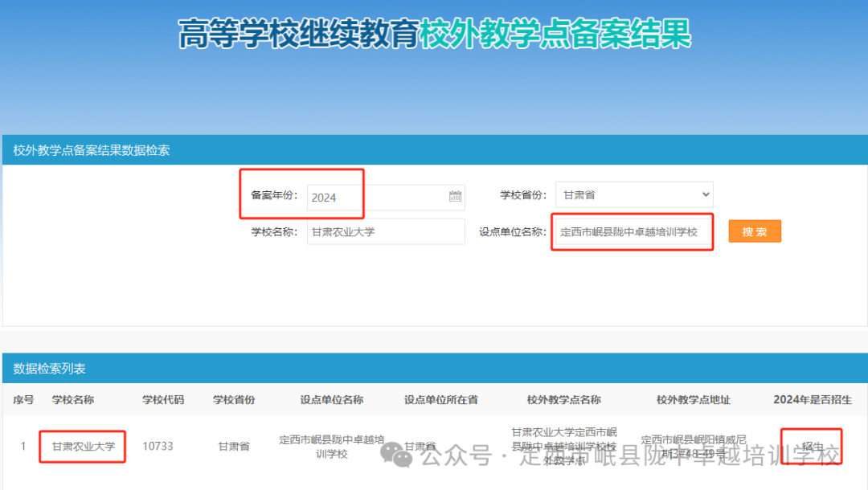Expand the 学校省份 dropdown showing 甘肃省

634,194
